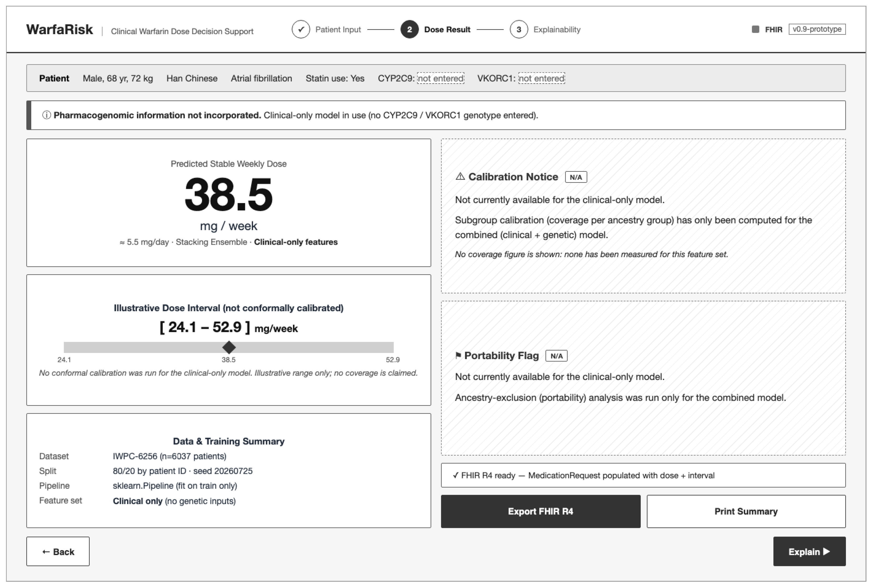Viewport: 873px width, 588px height.
Task: Click the 'Predicted Stable Weekly Dose' label
Action: click(x=229, y=164)
